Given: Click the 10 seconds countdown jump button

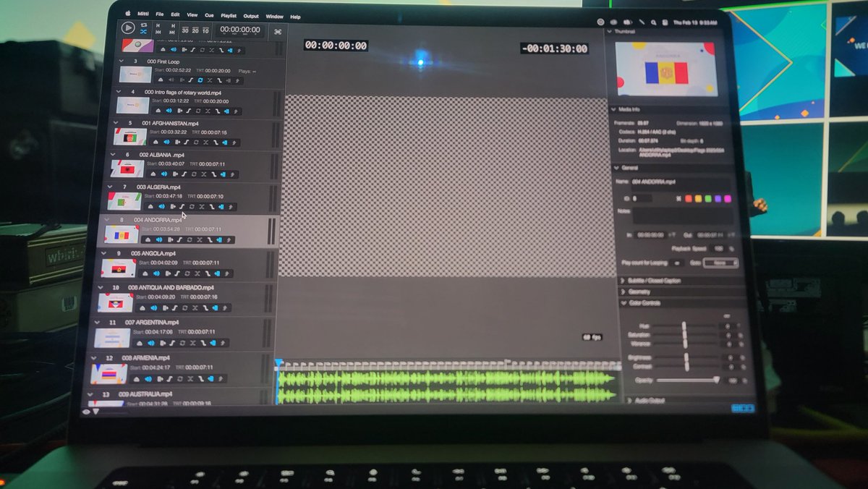Looking at the screenshot, I should click(205, 30).
